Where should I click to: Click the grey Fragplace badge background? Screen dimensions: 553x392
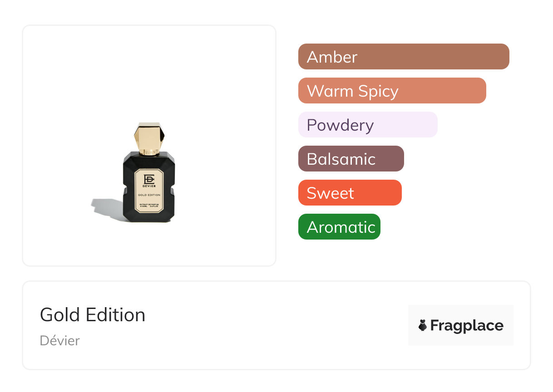click(x=461, y=313)
